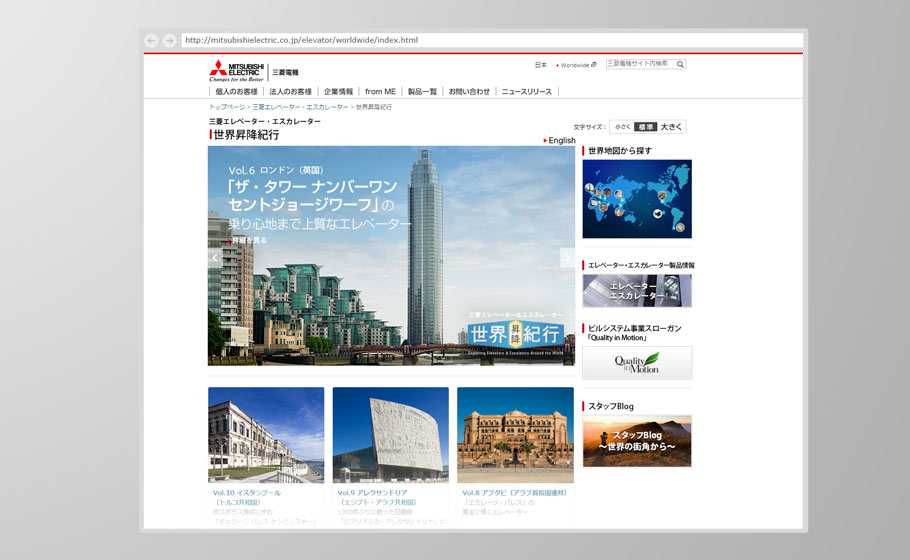Open the from ME menu item
This screenshot has height=560, width=910.
coord(380,92)
